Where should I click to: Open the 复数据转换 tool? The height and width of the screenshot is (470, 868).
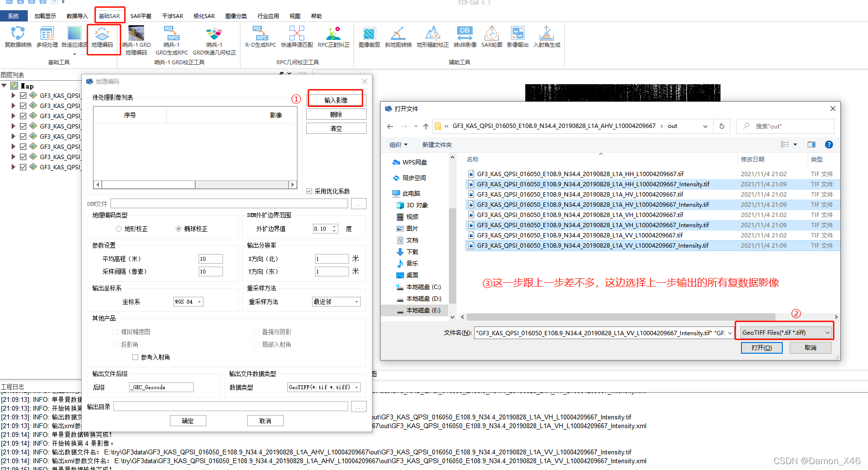18,37
